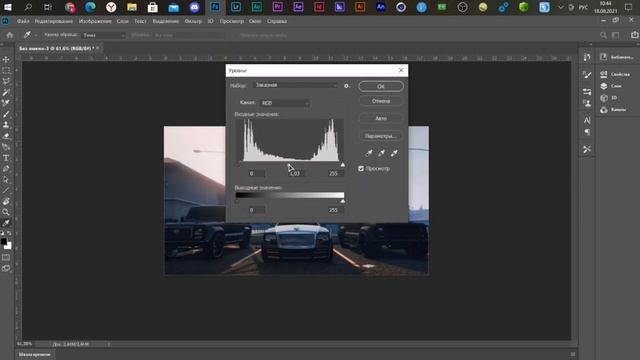
Task: Click the white input slider under histogram
Action: tap(342, 164)
